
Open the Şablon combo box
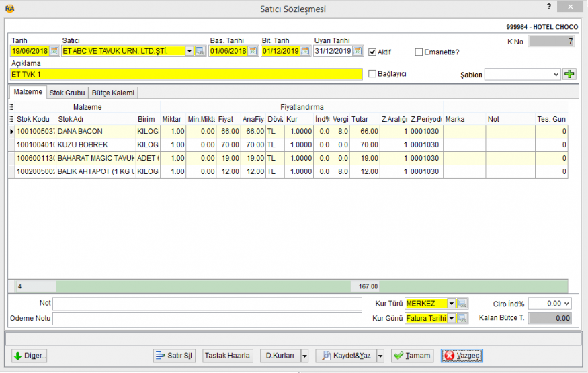point(522,74)
